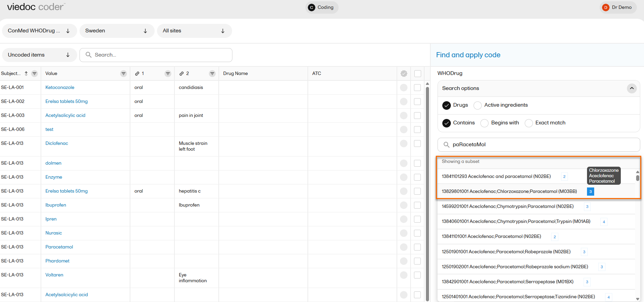The height and width of the screenshot is (302, 644).
Task: Choose the Exact match search option
Action: pos(529,123)
